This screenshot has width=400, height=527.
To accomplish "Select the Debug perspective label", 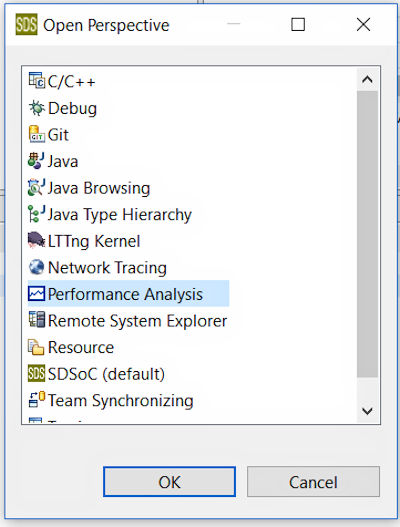I will [72, 108].
